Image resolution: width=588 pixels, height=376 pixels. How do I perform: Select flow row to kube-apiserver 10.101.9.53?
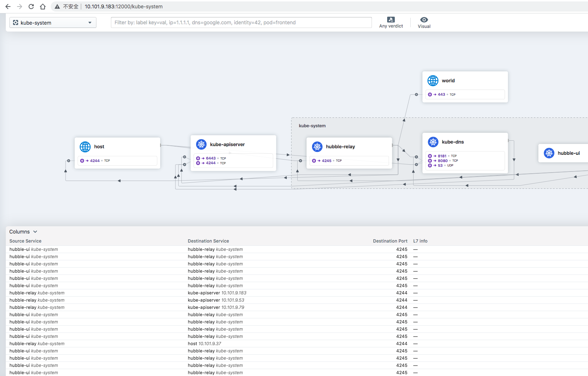click(297, 300)
